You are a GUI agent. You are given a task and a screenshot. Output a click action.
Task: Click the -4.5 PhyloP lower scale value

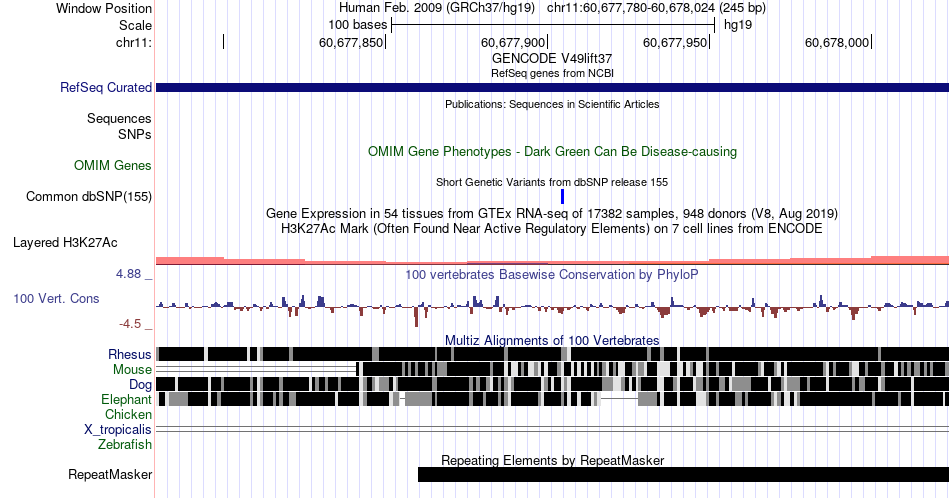pos(130,324)
